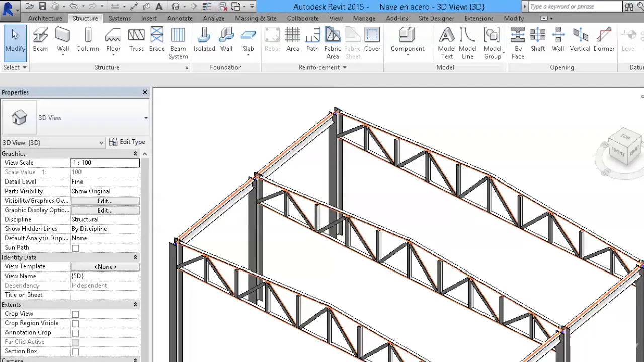Click the View Template <None> button
The width and height of the screenshot is (644, 362).
[105, 267]
